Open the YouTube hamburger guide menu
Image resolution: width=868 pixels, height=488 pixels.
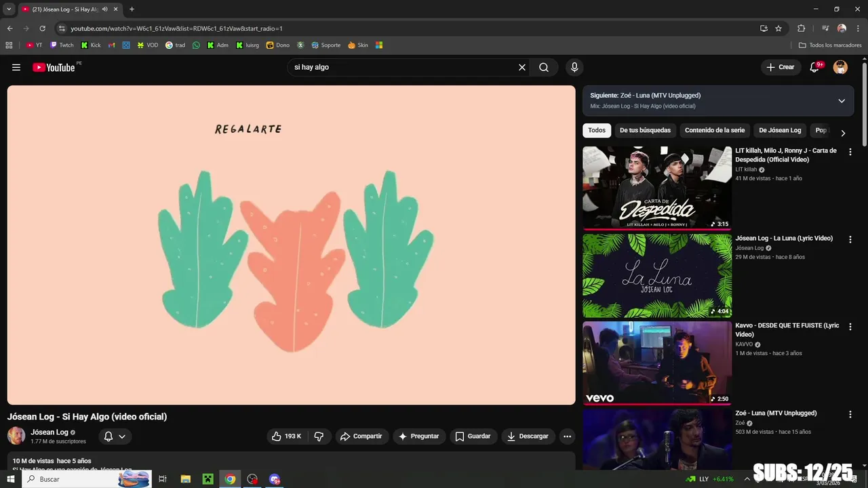tap(16, 67)
